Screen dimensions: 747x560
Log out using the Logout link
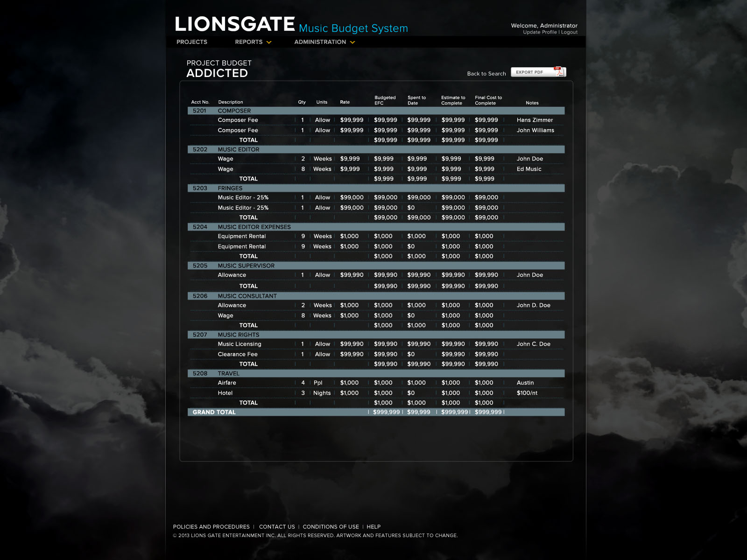(569, 32)
